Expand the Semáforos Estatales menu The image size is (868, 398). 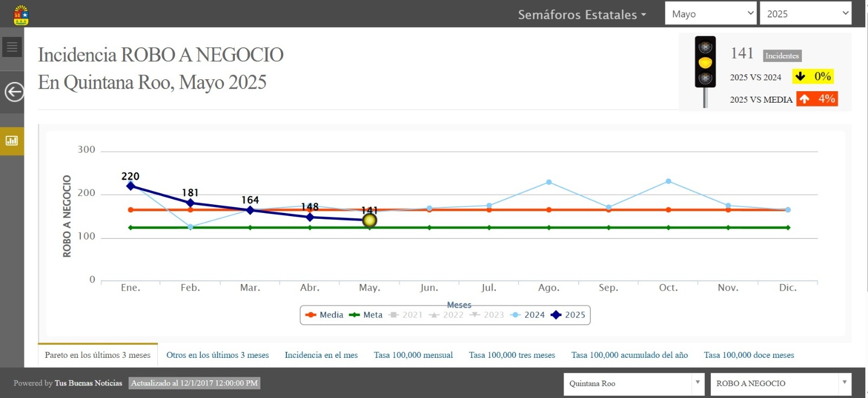[582, 15]
